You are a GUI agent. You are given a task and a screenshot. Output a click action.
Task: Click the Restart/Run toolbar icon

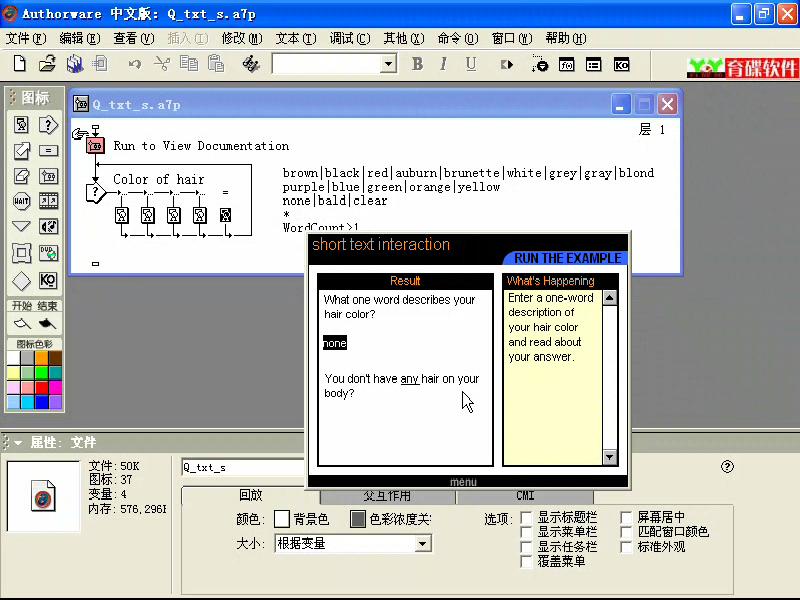coord(507,65)
